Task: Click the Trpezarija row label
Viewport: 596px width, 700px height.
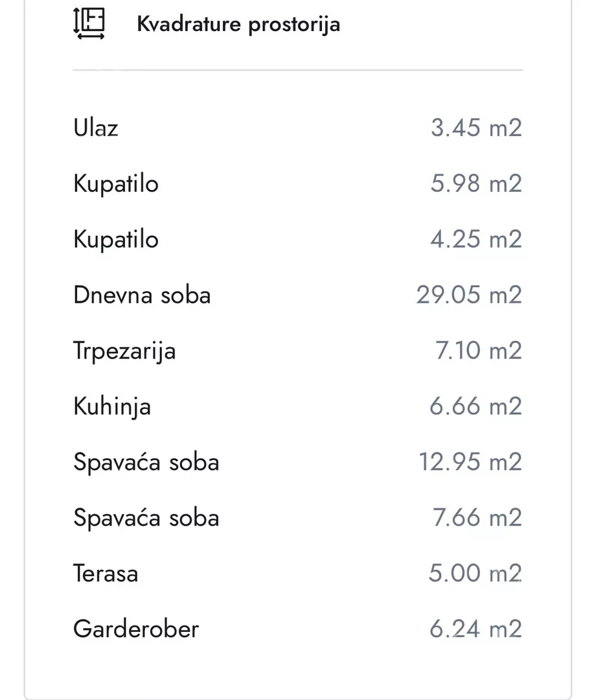Action: pyautogui.click(x=124, y=351)
